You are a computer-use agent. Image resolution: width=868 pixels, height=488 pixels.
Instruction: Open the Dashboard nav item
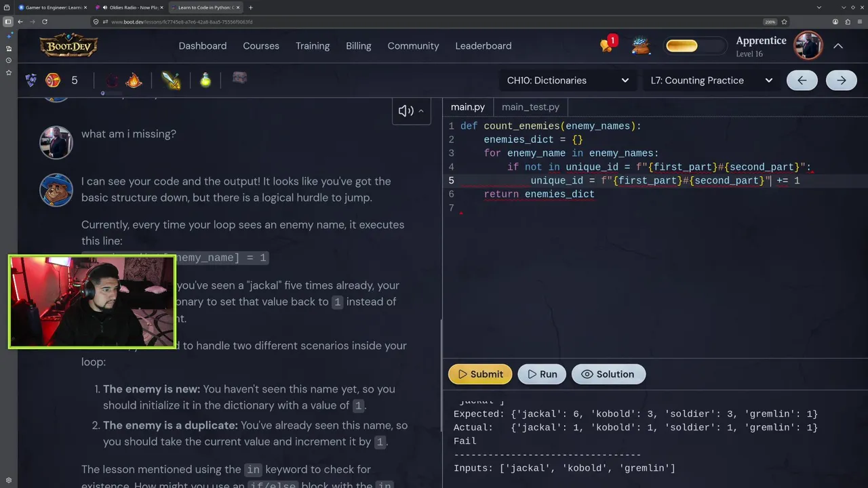[203, 46]
